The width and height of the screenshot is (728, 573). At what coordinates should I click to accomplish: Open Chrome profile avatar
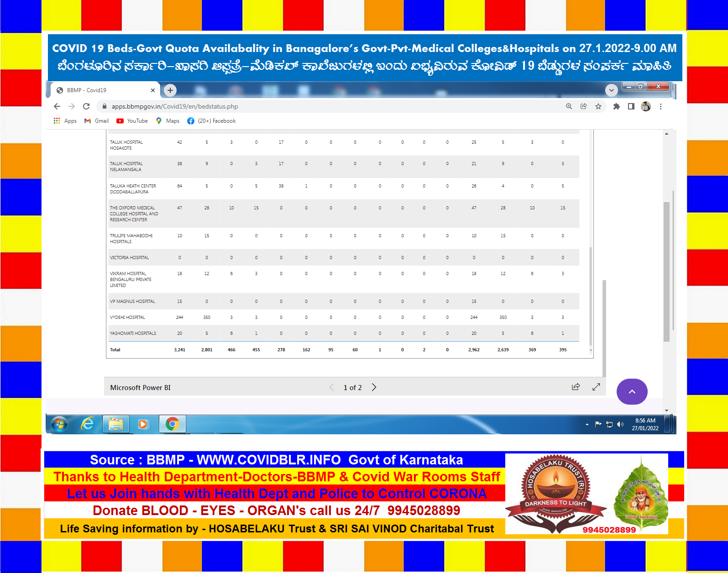pos(646,106)
